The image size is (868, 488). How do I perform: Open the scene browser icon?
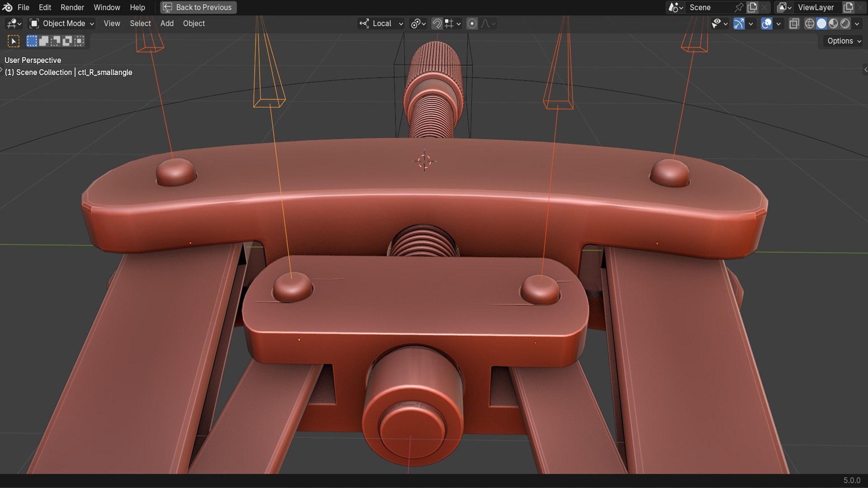point(675,7)
